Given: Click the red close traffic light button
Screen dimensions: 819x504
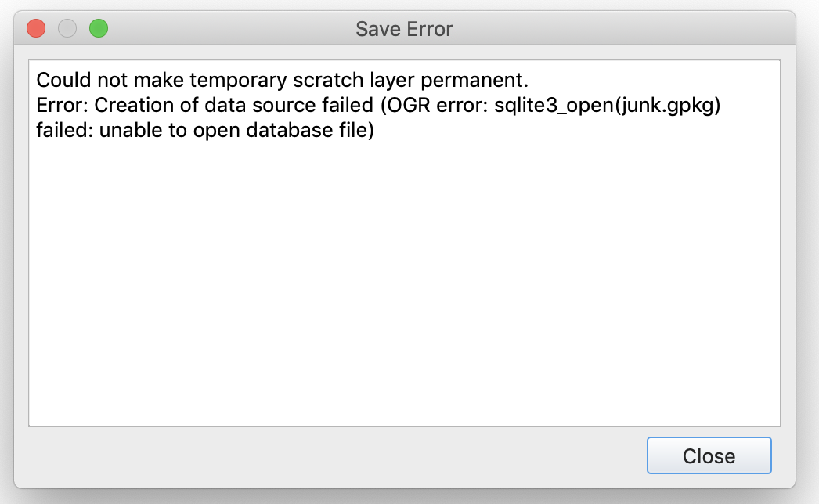Looking at the screenshot, I should click(x=35, y=28).
